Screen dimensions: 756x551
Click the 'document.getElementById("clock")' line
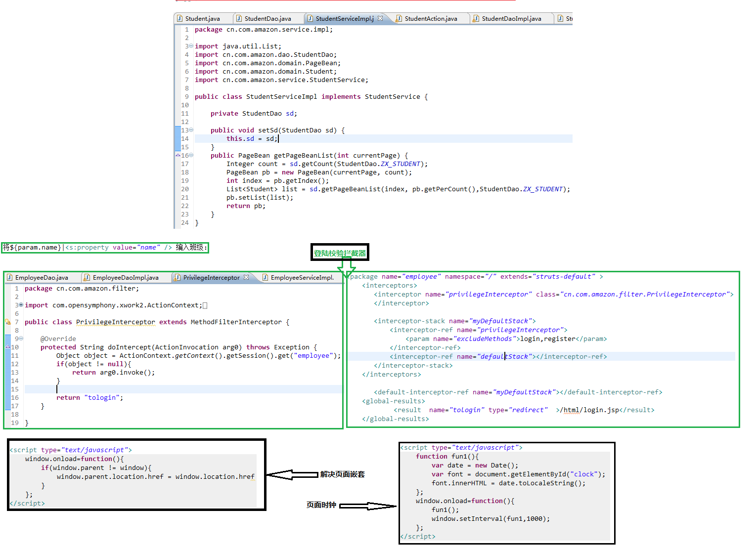pos(519,474)
